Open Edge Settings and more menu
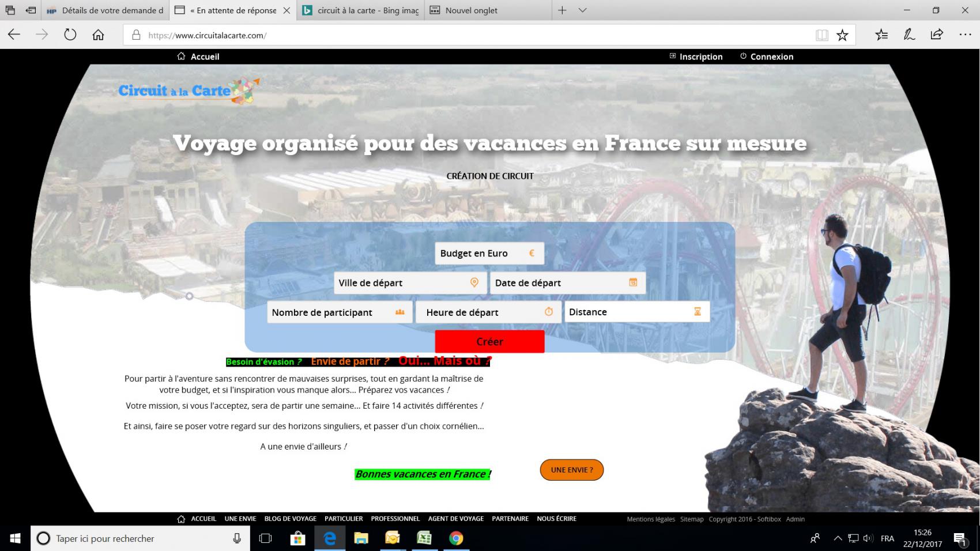This screenshot has width=980, height=551. click(x=965, y=35)
